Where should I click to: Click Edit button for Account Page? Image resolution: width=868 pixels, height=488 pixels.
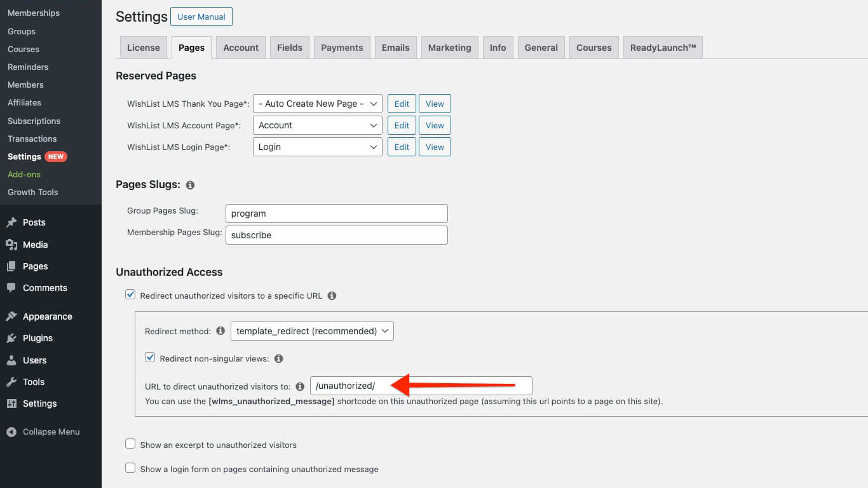(402, 125)
